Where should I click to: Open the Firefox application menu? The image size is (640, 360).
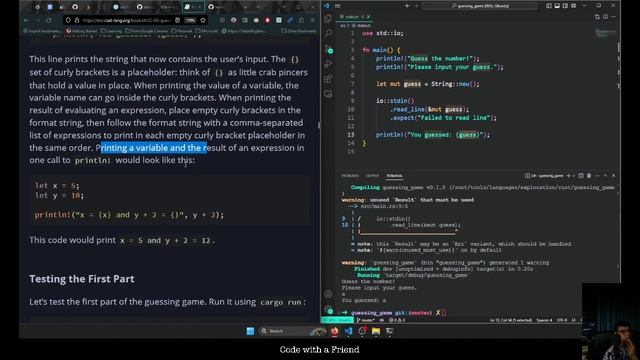point(313,20)
